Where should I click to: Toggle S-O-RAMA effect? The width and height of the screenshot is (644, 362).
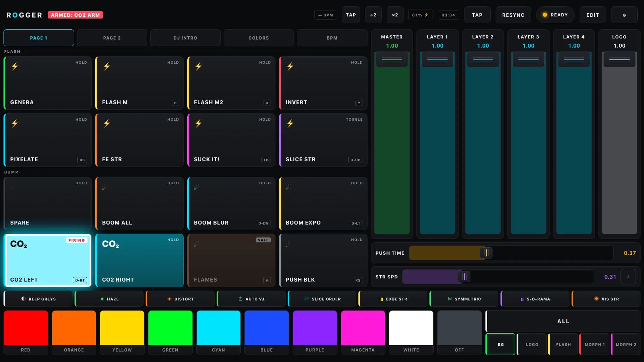(x=535, y=299)
